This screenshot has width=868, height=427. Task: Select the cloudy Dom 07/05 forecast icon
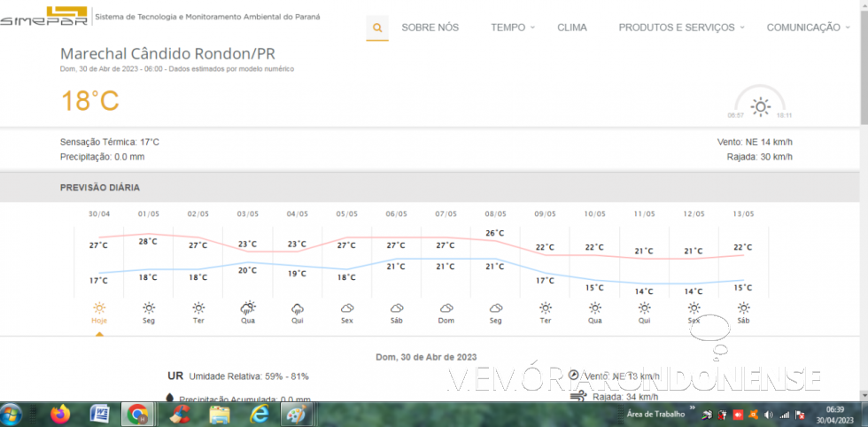pos(446,308)
